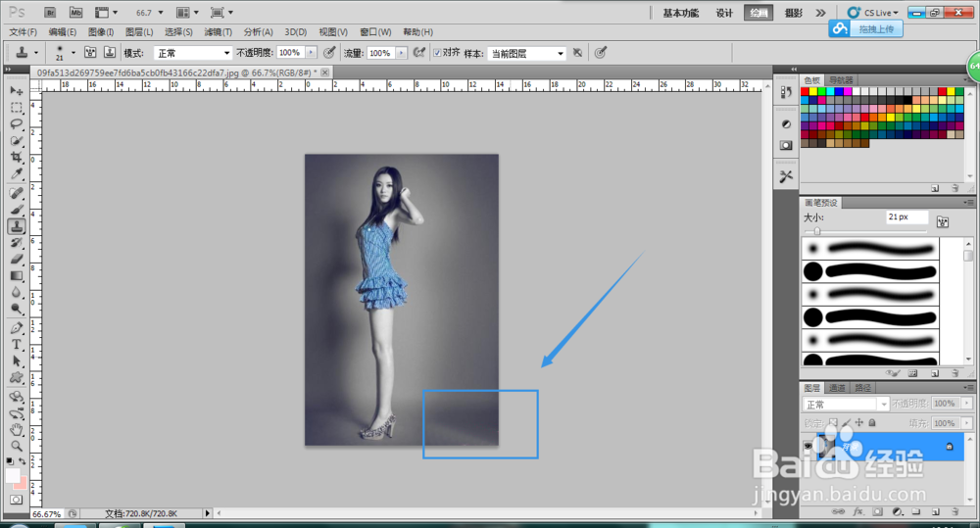This screenshot has width=980, height=528.
Task: Toggle tablet pressure for opacity
Action: pos(329,53)
